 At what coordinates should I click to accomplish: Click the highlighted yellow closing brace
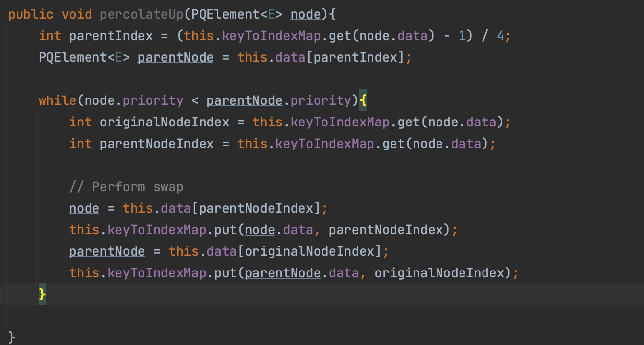click(42, 294)
